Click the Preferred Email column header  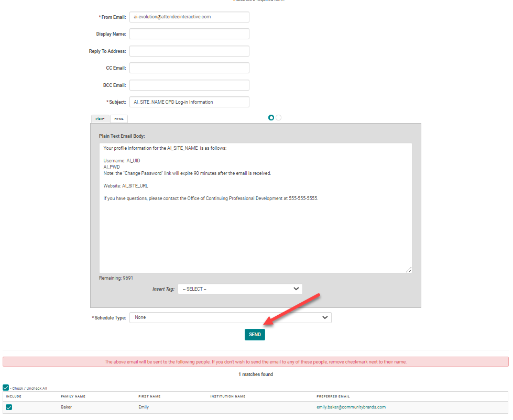(333, 396)
